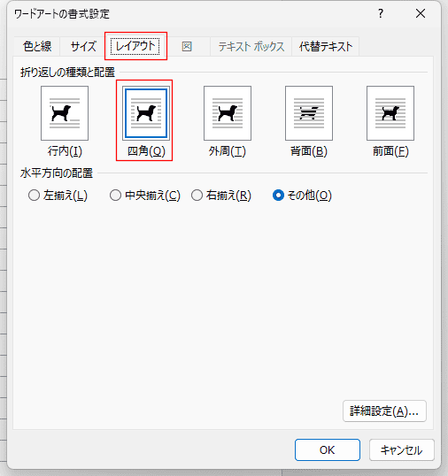
Task: Click the 図 tab
Action: [x=187, y=46]
